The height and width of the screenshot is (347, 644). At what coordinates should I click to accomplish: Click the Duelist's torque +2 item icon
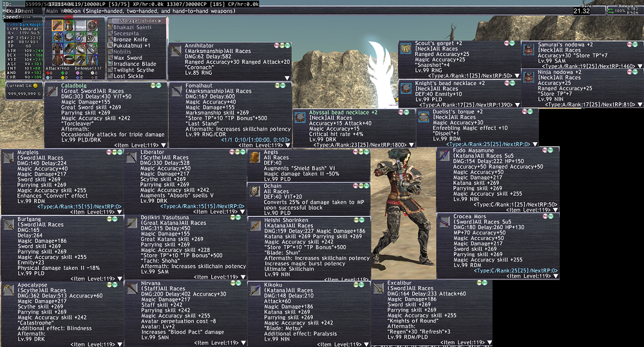coord(424,117)
